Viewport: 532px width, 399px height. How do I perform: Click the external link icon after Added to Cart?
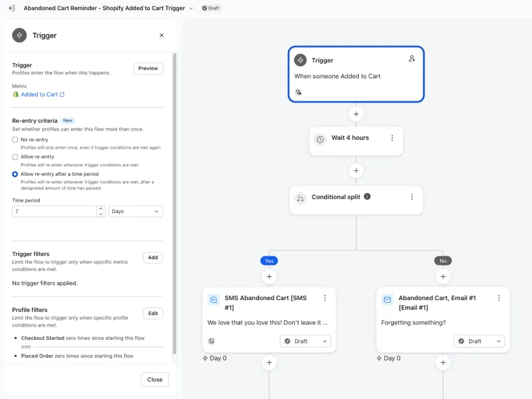[x=62, y=95]
